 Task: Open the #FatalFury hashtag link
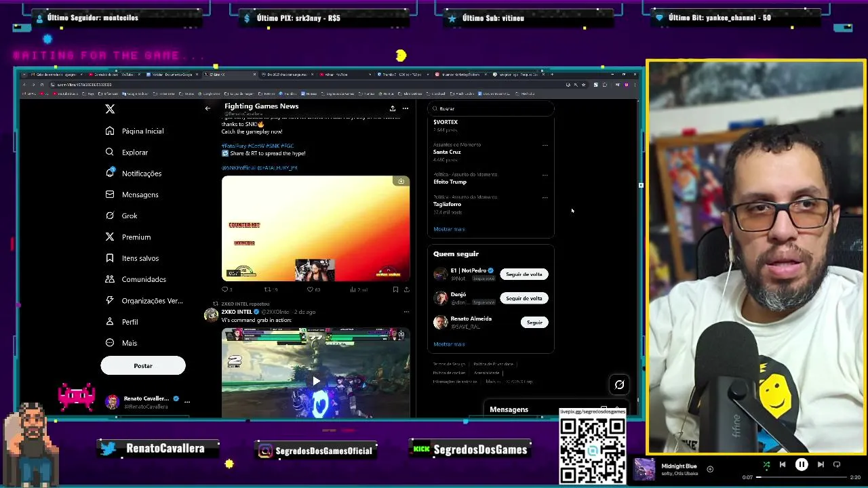click(x=233, y=146)
